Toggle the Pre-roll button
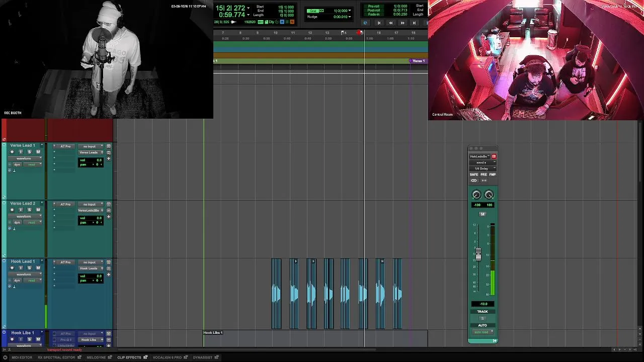 [x=373, y=6]
